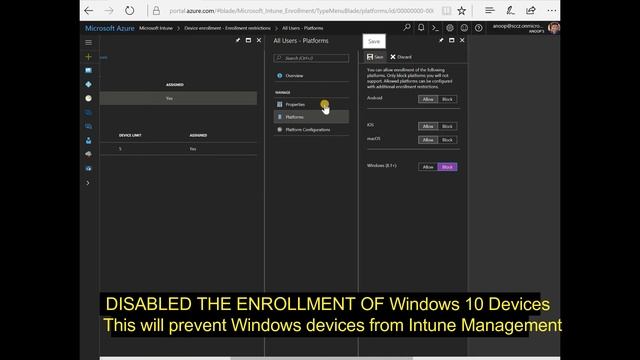Open the Microsoft Intune breadcrumb
Viewport: 640px width, 360px height.
point(156,28)
